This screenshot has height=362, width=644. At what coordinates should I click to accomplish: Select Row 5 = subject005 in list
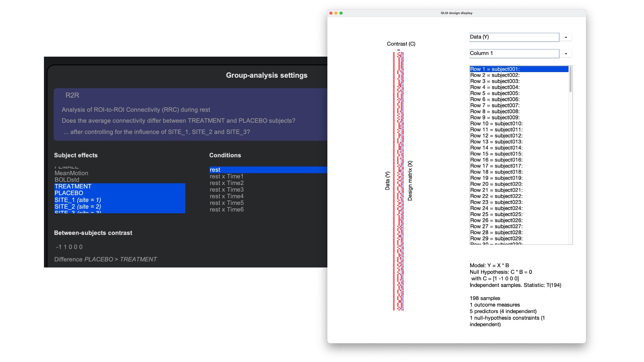coord(495,93)
